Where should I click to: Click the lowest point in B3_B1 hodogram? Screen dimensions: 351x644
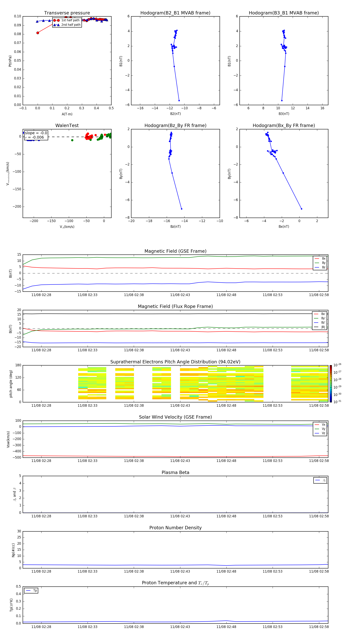pyautogui.click(x=282, y=101)
